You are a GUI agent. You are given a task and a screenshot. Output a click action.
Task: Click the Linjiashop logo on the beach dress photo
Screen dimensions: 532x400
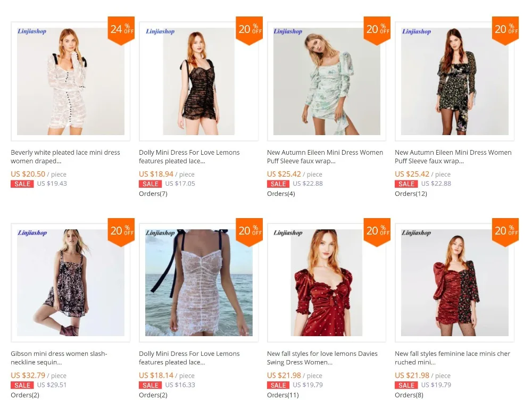(x=160, y=233)
